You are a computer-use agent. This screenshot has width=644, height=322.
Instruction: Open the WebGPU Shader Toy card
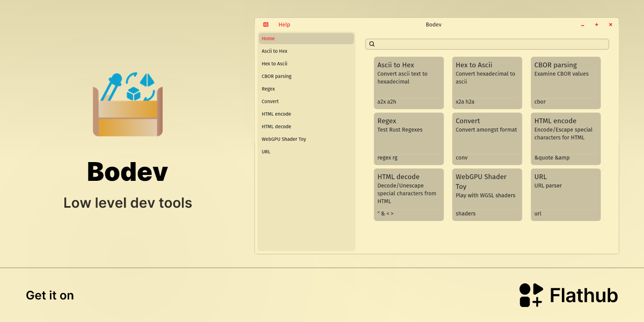[x=487, y=194]
